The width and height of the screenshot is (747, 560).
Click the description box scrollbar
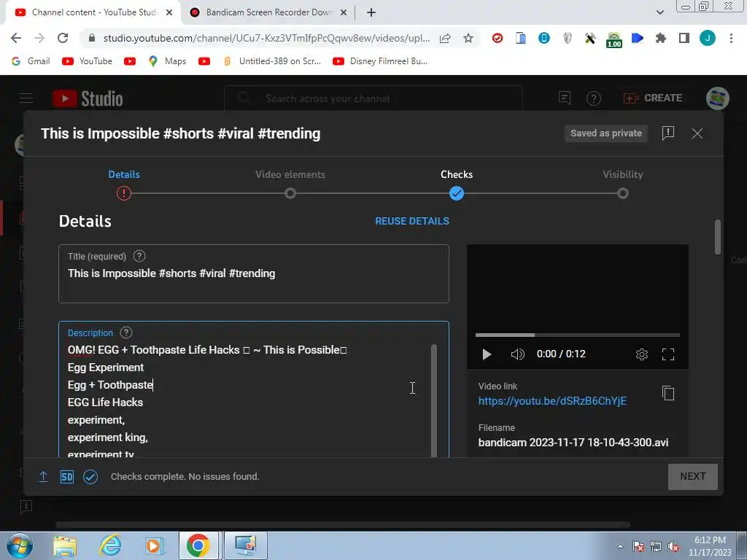coord(433,400)
